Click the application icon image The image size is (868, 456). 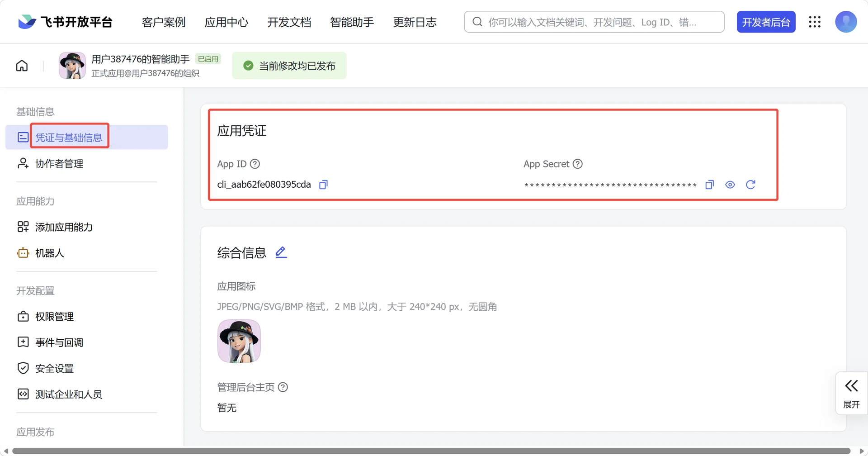point(239,341)
